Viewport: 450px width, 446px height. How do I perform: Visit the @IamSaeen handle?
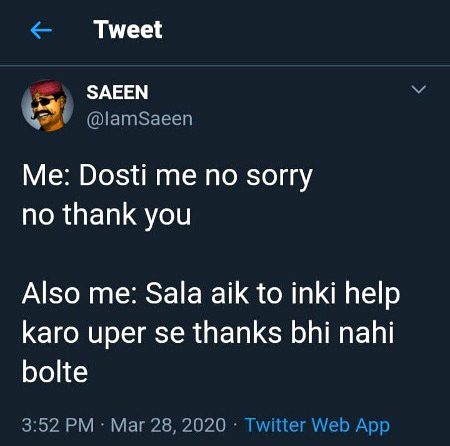[140, 119]
